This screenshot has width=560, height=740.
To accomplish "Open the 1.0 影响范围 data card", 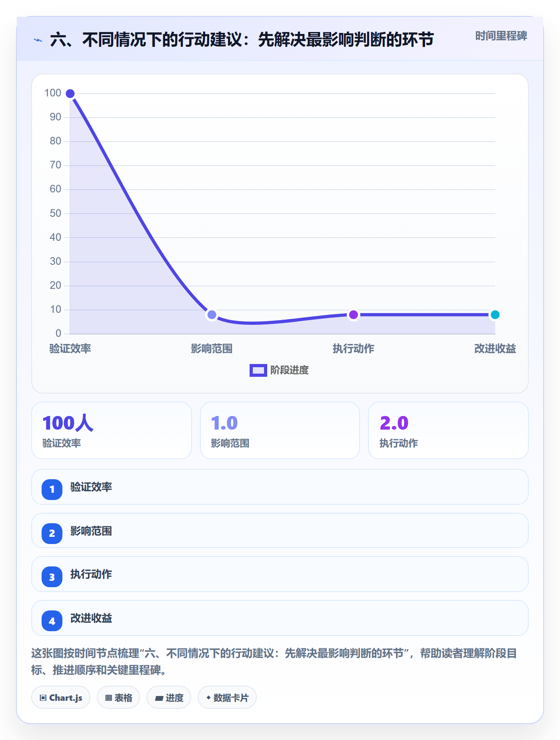I will coord(280,430).
